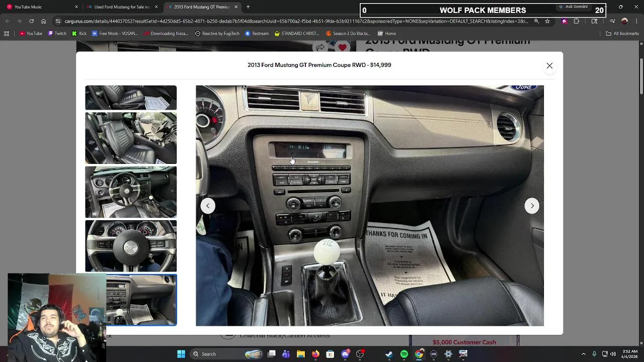Select the gauge cluster close-up thumbnail
This screenshot has width=644, height=362.
tap(131, 246)
